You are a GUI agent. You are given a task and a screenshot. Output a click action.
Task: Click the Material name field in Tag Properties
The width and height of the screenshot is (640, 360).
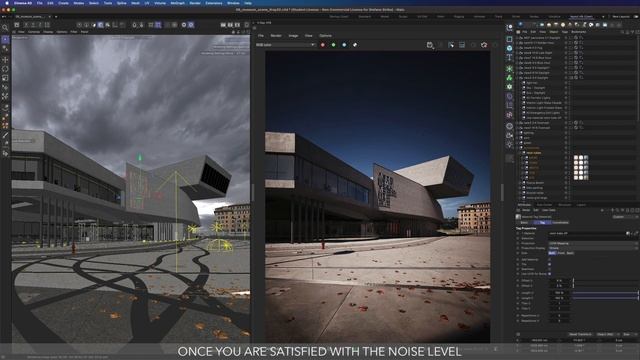point(586,233)
